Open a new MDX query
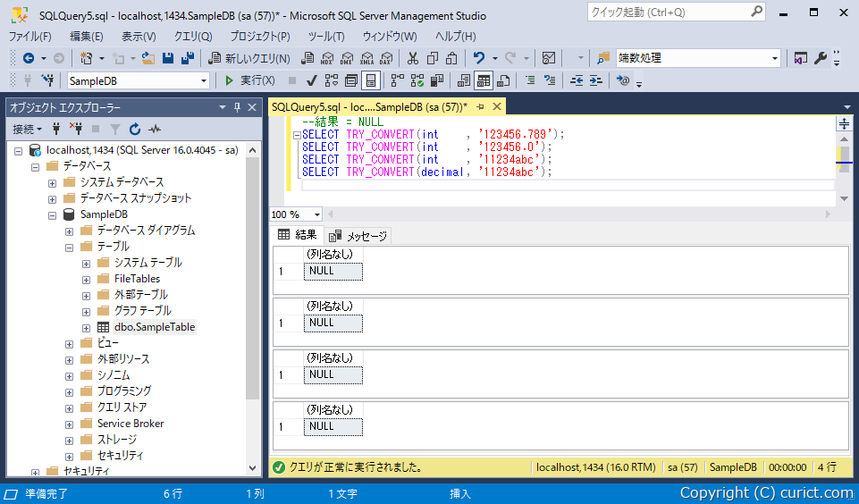This screenshot has height=504, width=859. [327, 58]
